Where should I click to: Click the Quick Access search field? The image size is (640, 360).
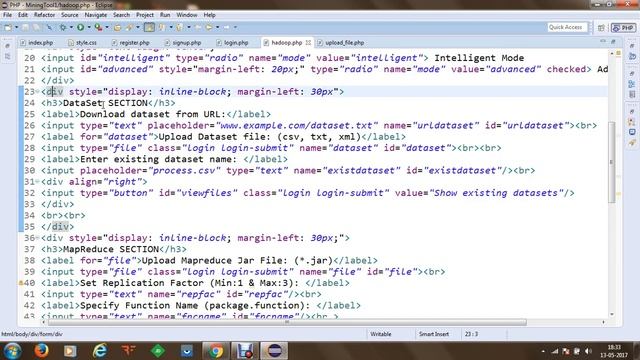coord(567,27)
